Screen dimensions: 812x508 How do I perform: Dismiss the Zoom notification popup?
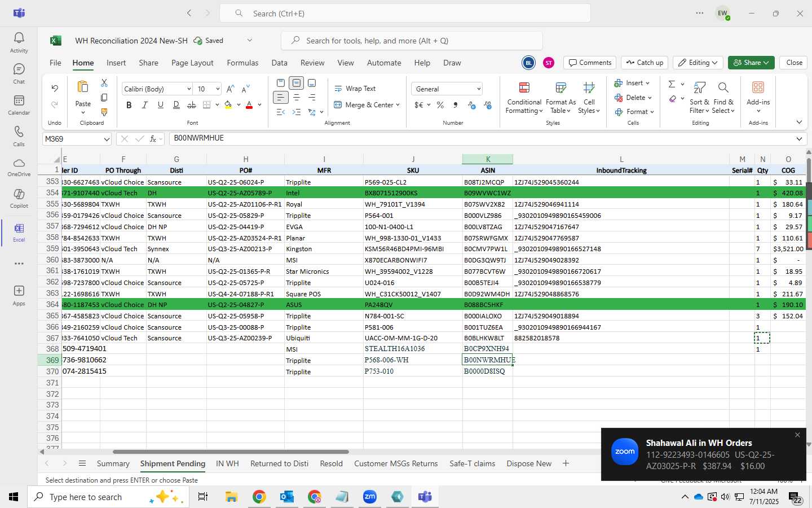pyautogui.click(x=797, y=435)
